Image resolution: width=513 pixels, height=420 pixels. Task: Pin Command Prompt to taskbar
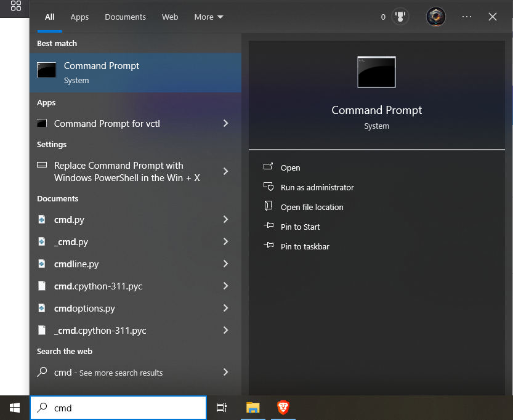(304, 246)
